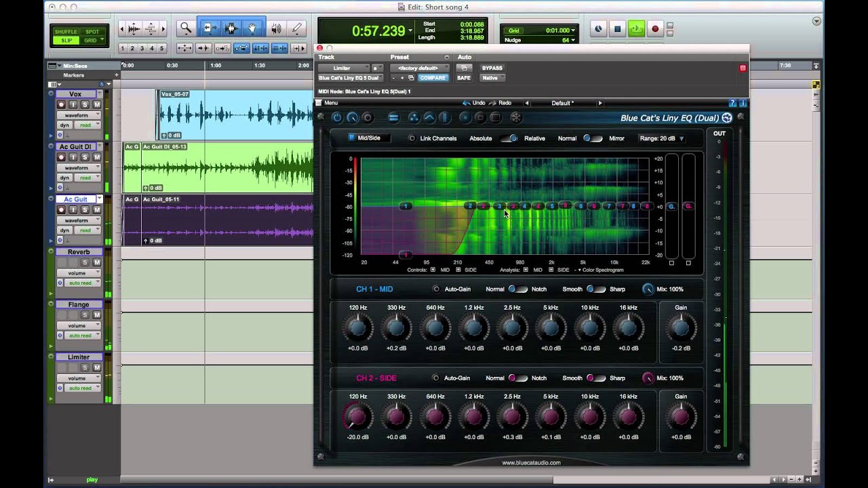Open the Reverb track volume view dropdown
This screenshot has width=868, height=488.
79,273
